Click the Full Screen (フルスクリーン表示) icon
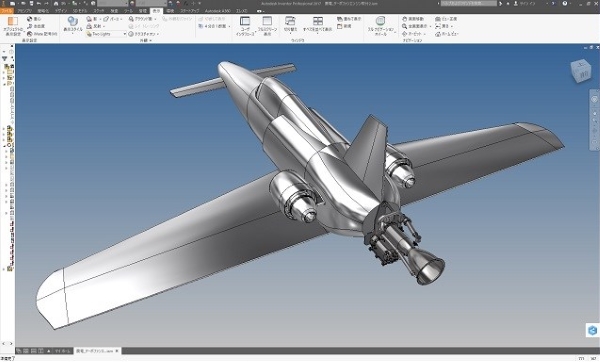This screenshot has width=600, height=362. tap(267, 26)
